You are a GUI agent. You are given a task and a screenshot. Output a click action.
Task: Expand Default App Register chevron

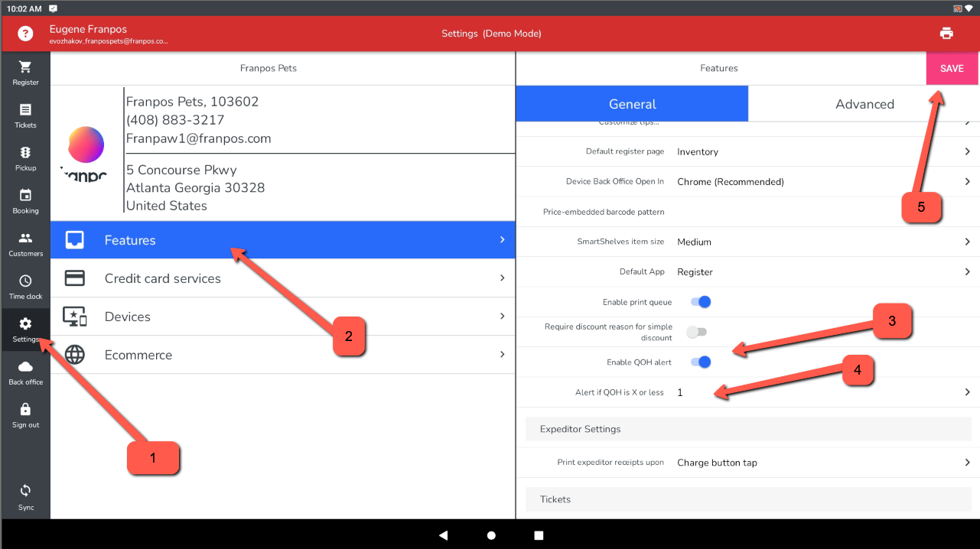[x=968, y=271]
